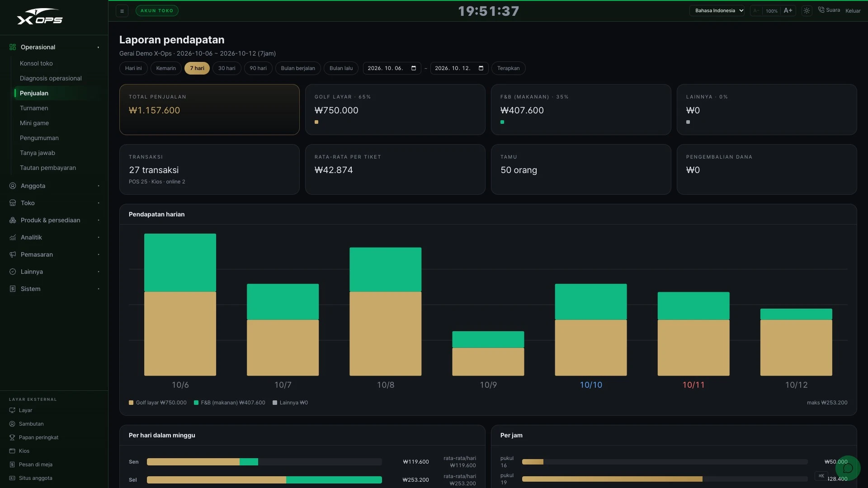Select the 30 hari range filter
The width and height of the screenshot is (868, 488).
227,68
